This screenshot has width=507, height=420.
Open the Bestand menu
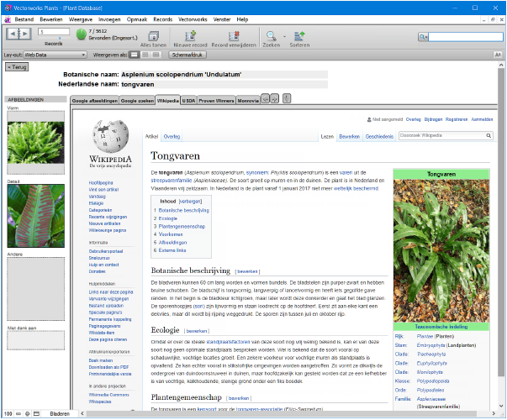(24, 19)
